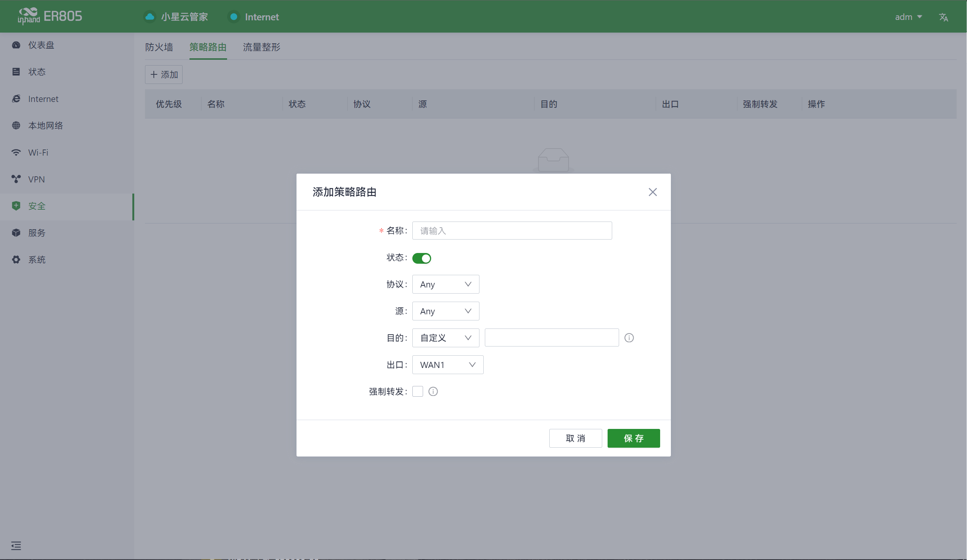Click the 协议 column header
967x560 pixels.
tap(362, 104)
